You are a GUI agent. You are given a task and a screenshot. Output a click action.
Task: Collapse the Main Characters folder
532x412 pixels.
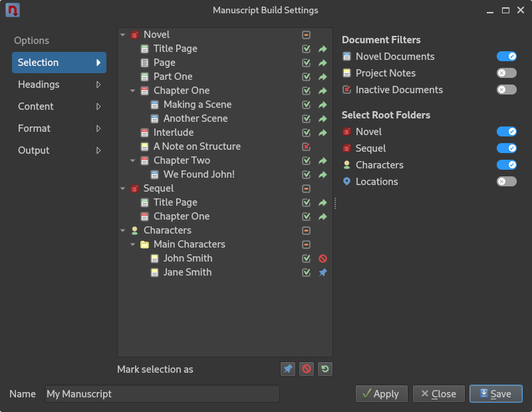(x=132, y=244)
